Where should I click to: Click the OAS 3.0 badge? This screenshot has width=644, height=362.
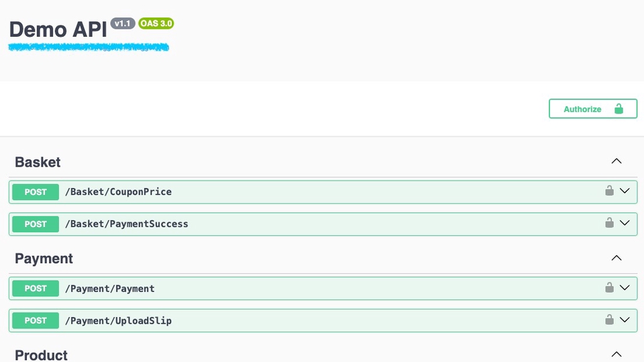156,24
